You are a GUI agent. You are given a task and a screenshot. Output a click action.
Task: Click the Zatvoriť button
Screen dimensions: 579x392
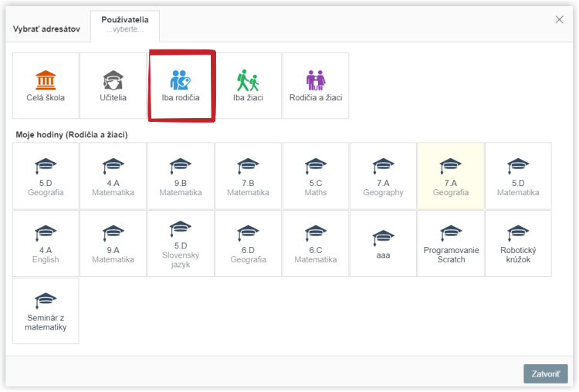pos(545,373)
